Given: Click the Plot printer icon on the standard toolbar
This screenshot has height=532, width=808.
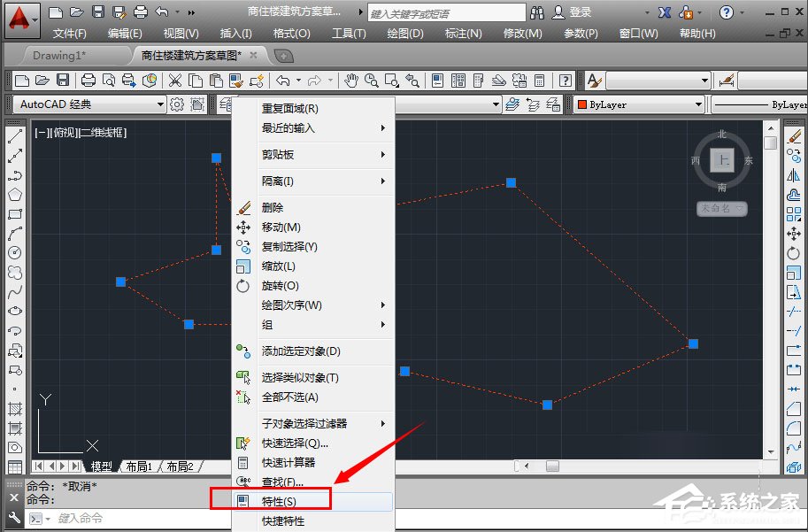Looking at the screenshot, I should (x=89, y=81).
